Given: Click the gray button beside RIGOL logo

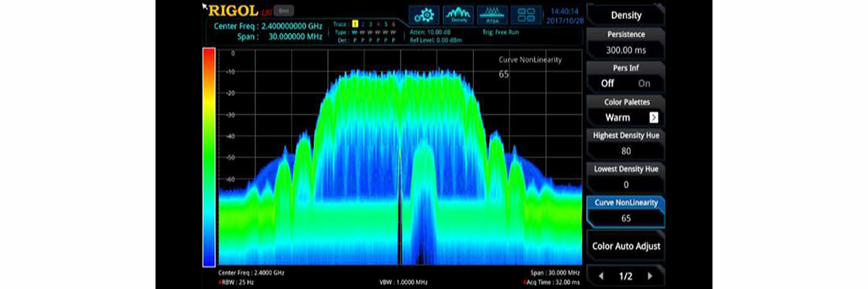Looking at the screenshot, I should pyautogui.click(x=285, y=10).
